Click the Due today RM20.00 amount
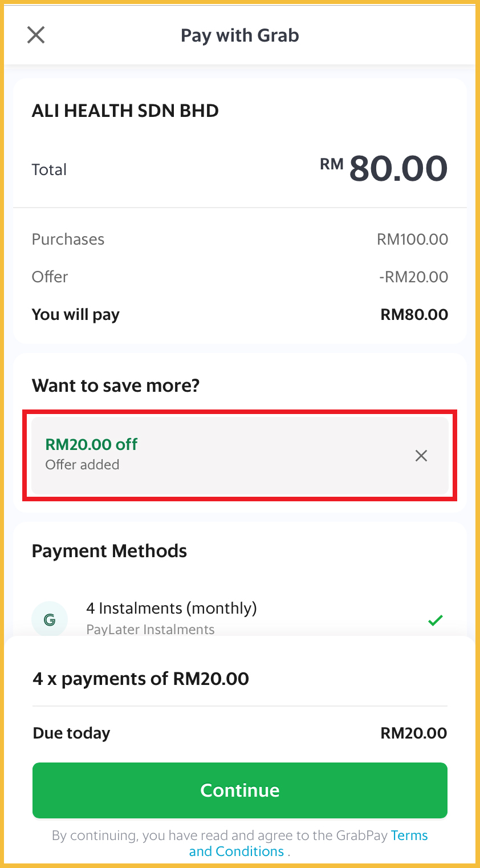This screenshot has height=868, width=480. [x=413, y=733]
